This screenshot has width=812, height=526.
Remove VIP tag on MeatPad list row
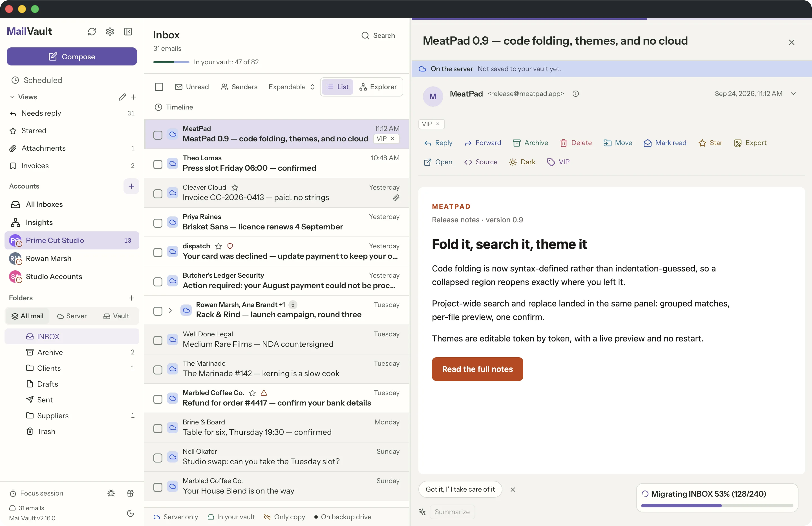pos(392,139)
